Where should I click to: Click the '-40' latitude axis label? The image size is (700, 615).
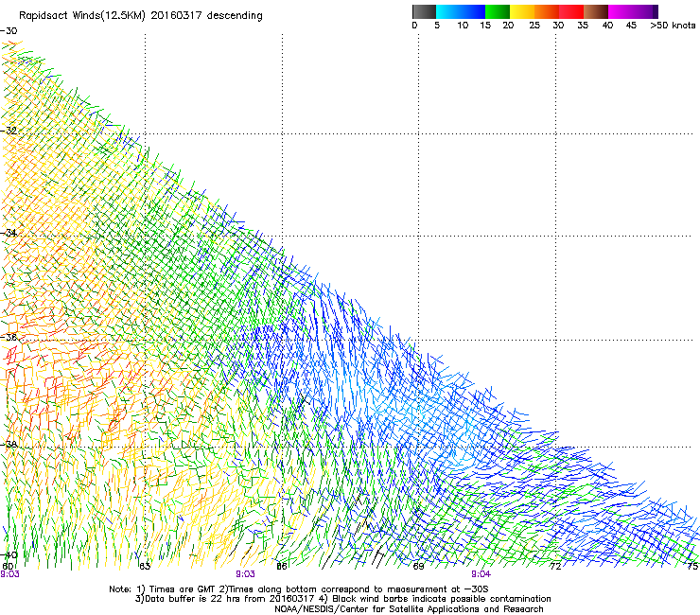(9, 554)
